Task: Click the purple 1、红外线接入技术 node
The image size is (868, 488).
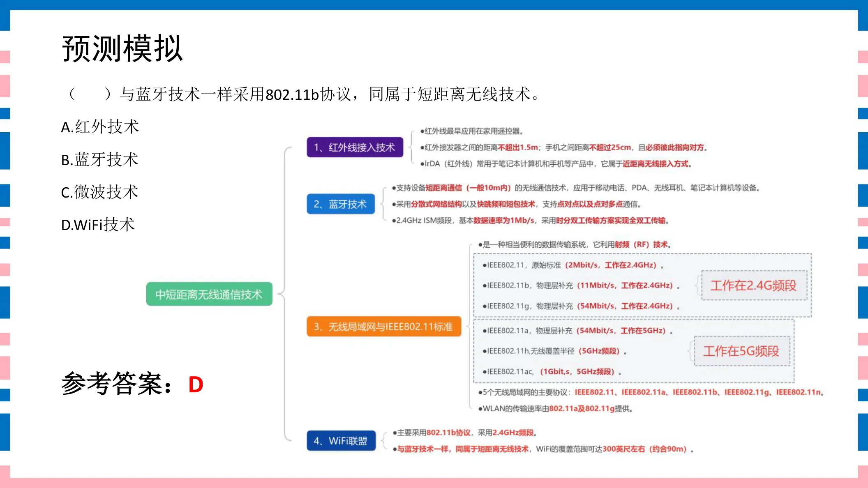Action: [x=355, y=147]
